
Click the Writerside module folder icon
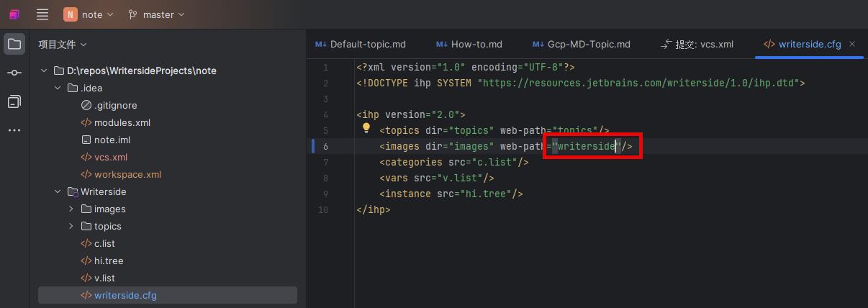coord(73,191)
